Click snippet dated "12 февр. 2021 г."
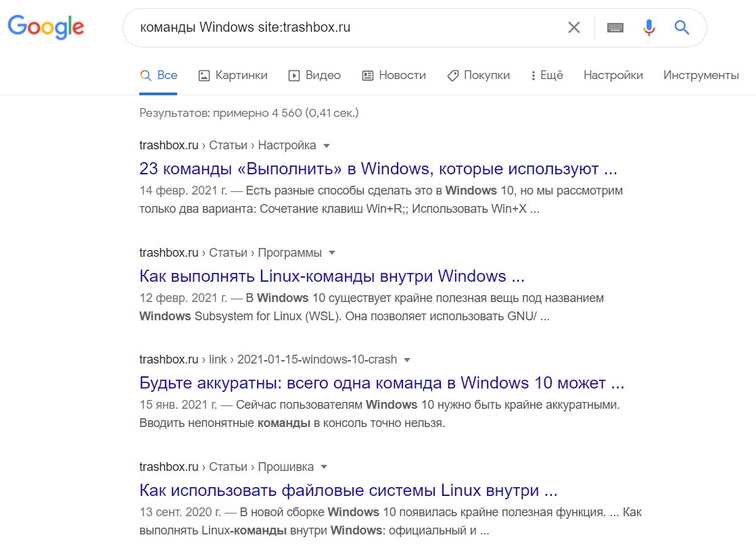Screen dimensions: 756x552 pos(372,307)
